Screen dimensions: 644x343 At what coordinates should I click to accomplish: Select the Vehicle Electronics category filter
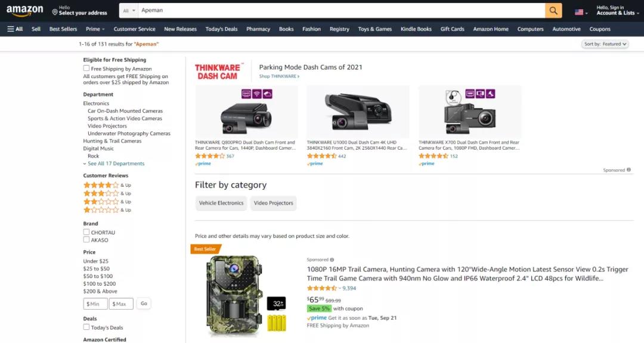[221, 203]
